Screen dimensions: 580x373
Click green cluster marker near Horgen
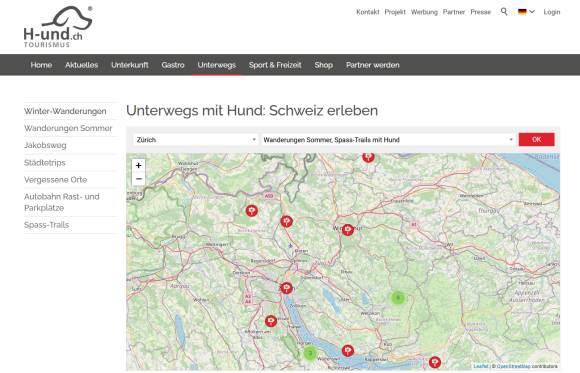coord(310,353)
